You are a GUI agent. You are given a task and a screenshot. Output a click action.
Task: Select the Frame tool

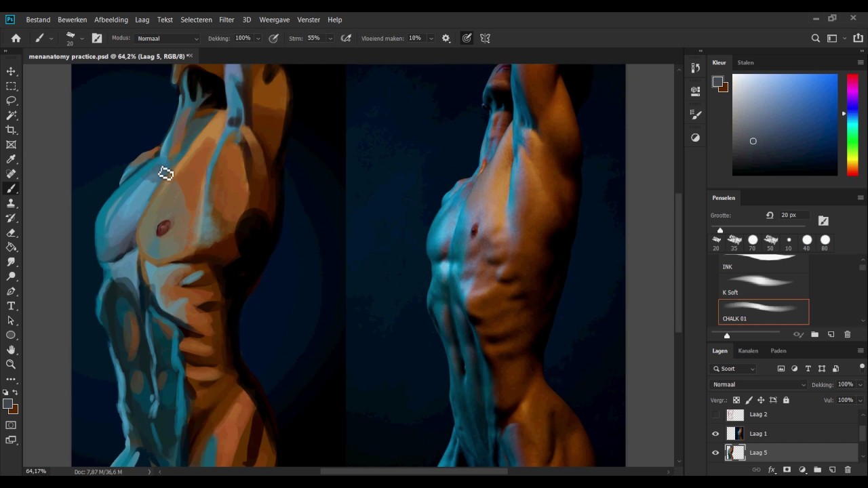click(11, 144)
